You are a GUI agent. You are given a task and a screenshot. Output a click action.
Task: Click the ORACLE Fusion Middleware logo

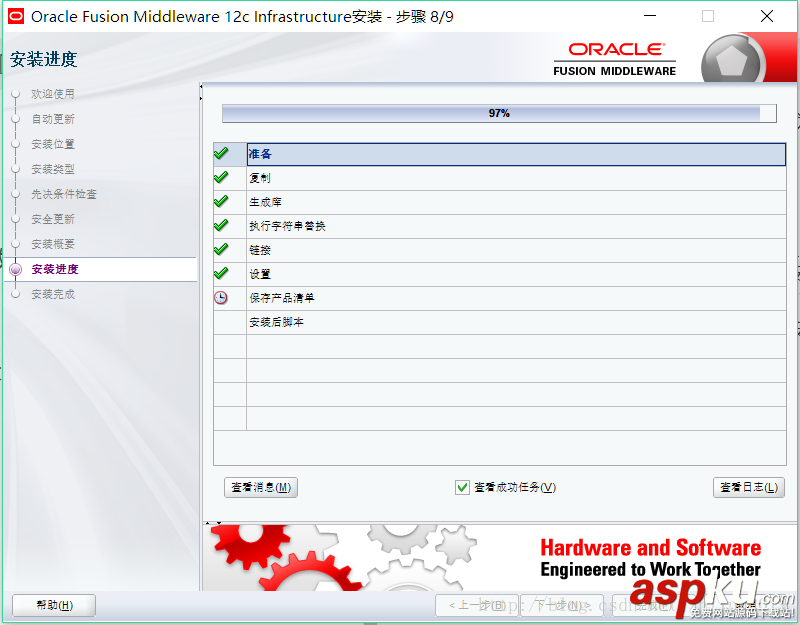[615, 60]
